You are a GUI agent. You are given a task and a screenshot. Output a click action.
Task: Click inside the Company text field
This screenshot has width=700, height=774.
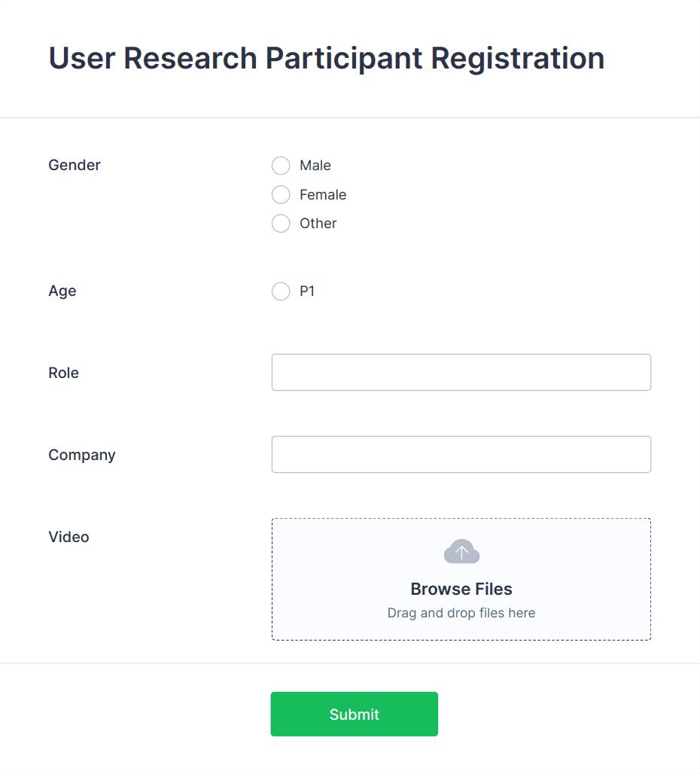(461, 454)
